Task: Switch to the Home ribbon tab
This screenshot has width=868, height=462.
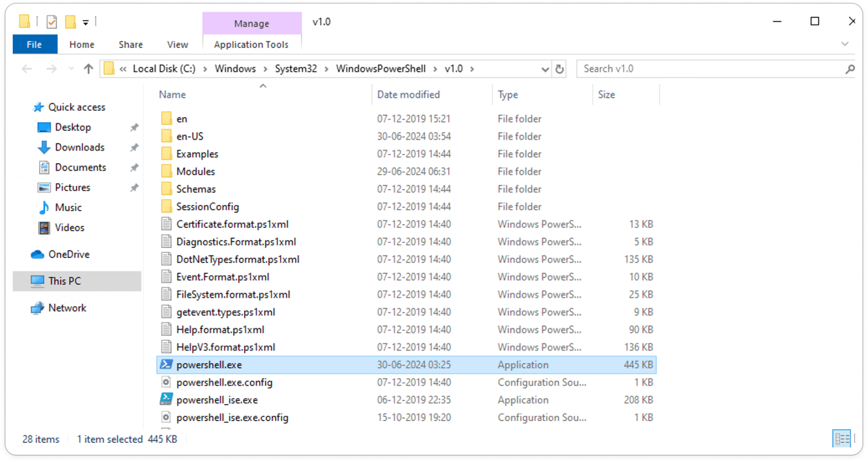Action: click(82, 45)
